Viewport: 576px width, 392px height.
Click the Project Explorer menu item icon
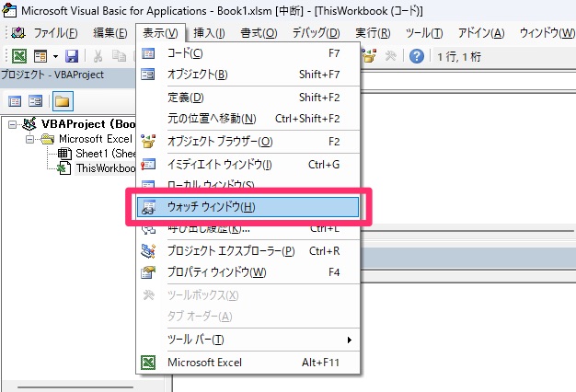click(x=148, y=251)
